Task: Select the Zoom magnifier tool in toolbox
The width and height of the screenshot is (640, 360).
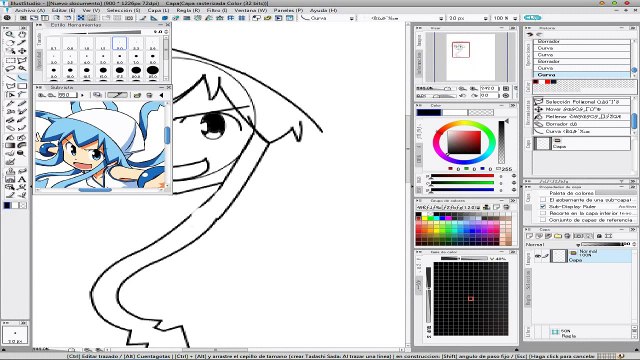Action: pos(10,34)
